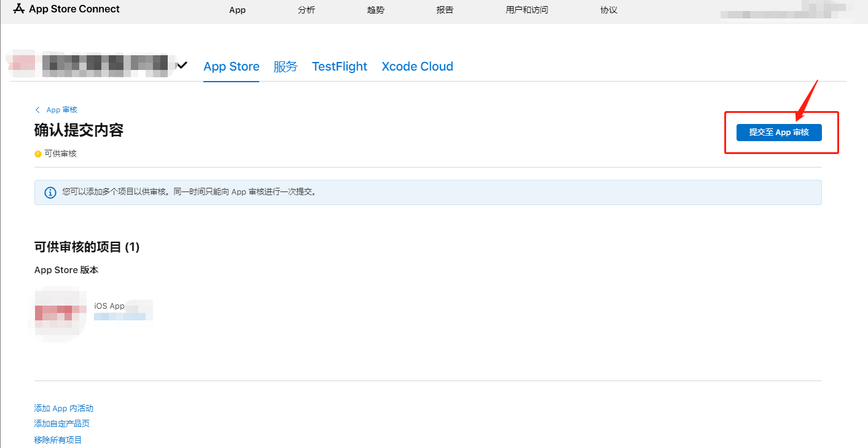Click the App Store 版本 label
The width and height of the screenshot is (868, 448).
[66, 270]
